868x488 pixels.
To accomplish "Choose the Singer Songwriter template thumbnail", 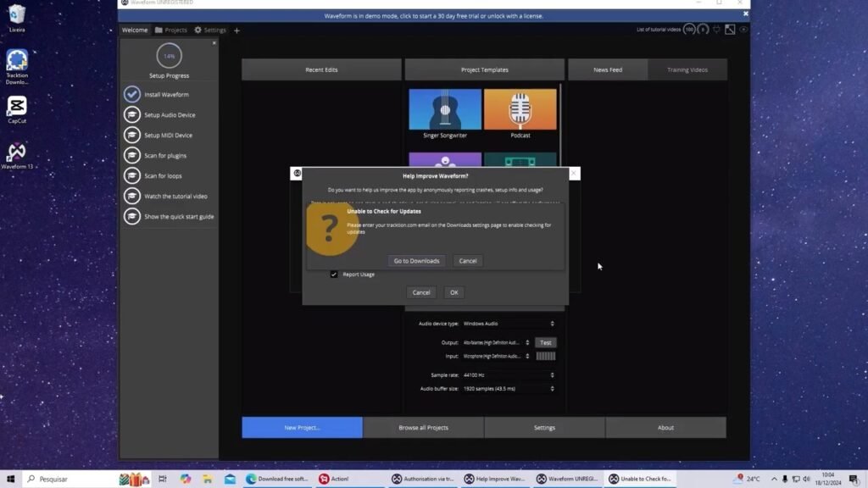I will pos(445,109).
